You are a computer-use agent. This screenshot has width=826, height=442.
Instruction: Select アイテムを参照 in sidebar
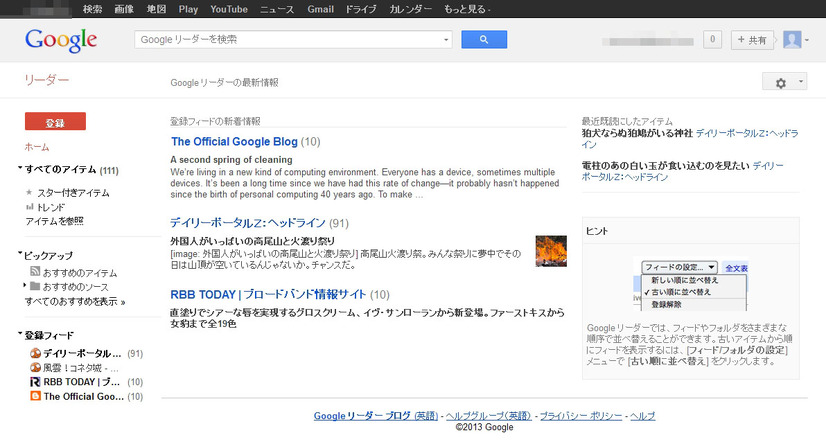click(54, 221)
